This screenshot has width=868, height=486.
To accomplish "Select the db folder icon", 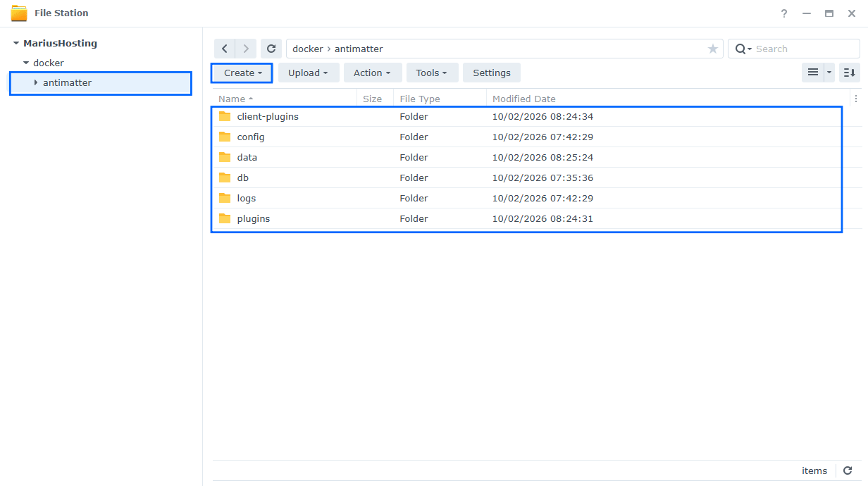I will (x=225, y=177).
